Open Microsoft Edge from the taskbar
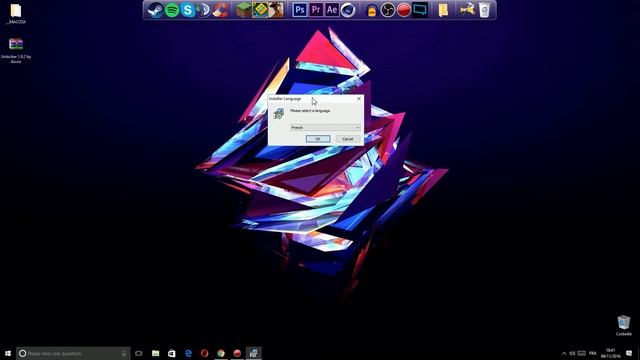The height and width of the screenshot is (360, 640). point(188,353)
